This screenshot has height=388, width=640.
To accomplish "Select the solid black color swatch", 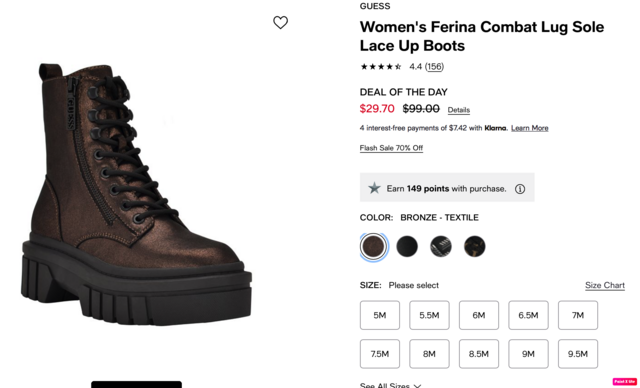I will [x=407, y=246].
